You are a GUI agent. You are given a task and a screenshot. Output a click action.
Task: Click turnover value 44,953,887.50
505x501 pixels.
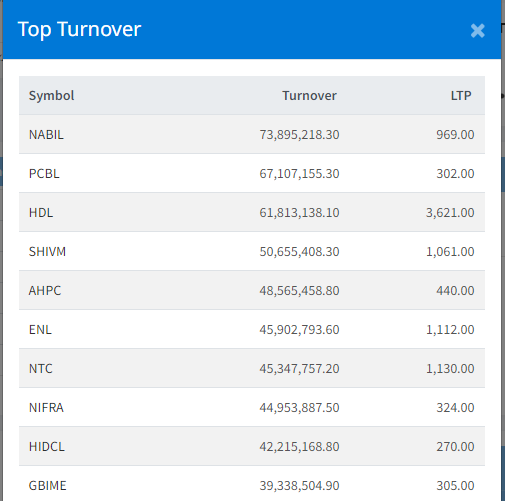click(x=299, y=408)
